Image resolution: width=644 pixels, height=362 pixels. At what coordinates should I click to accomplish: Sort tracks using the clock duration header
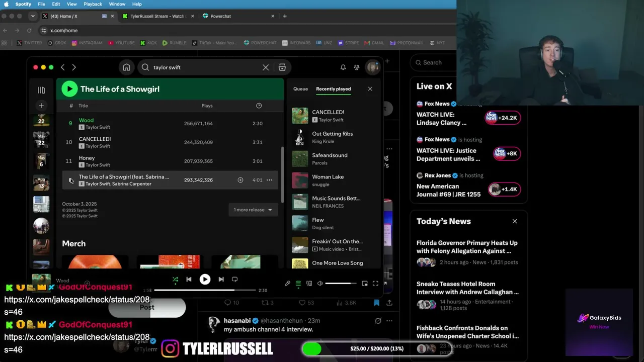pos(259,106)
